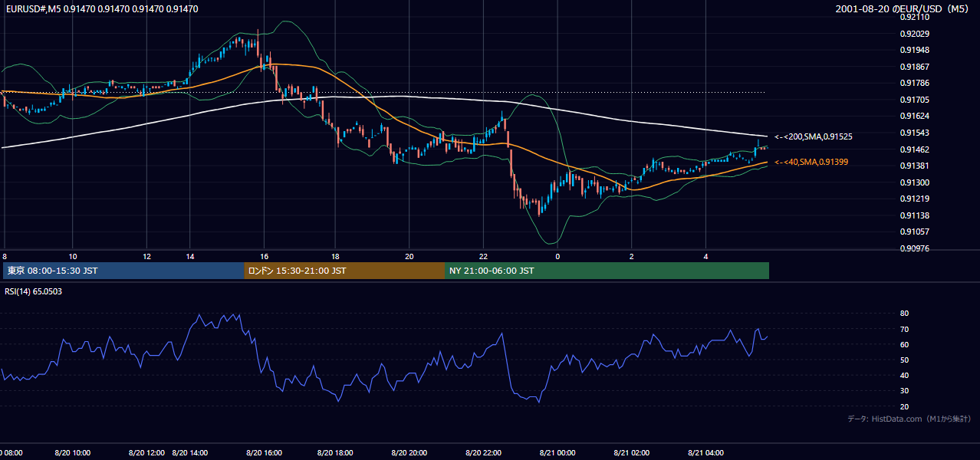
Task: Click the 8/20 16:00 date label
Action: coord(264,452)
